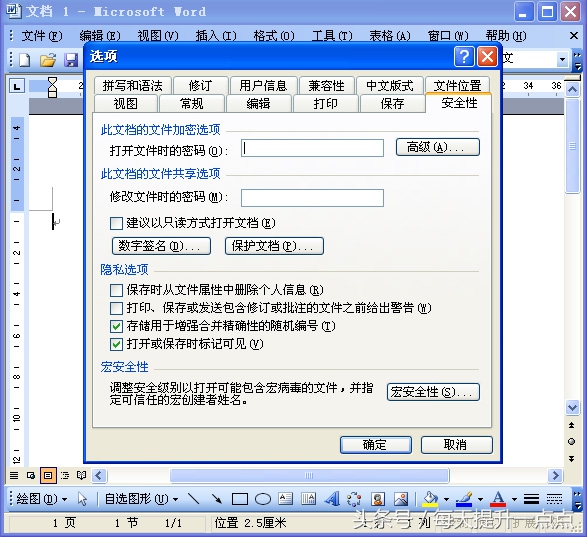This screenshot has height=537, width=587.
Task: Open the 文件(F) menu
Action: coord(42,36)
